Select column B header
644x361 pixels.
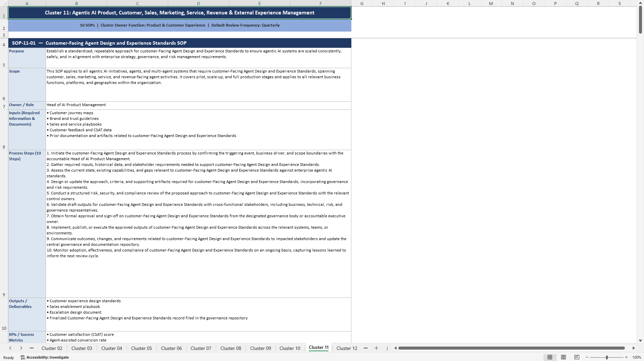tap(76, 3)
